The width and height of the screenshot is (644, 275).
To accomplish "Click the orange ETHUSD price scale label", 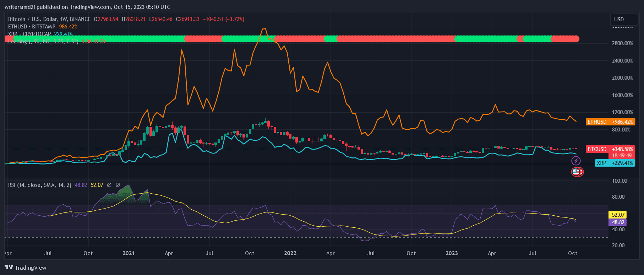I will (610, 122).
